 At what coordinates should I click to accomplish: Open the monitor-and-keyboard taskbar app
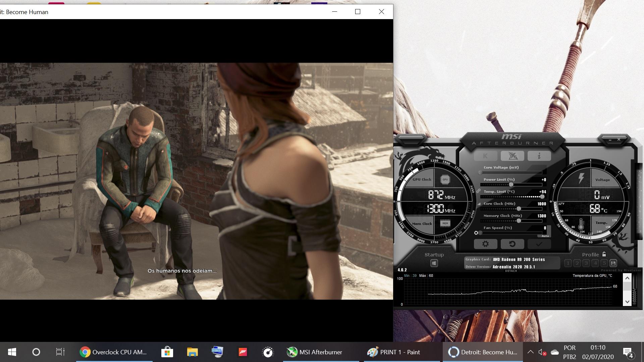(218, 352)
